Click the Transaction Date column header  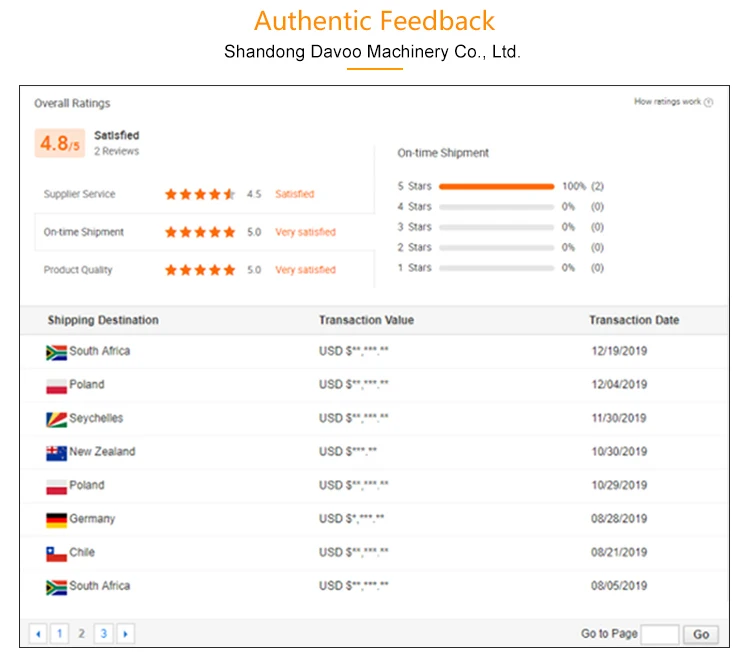click(x=634, y=320)
